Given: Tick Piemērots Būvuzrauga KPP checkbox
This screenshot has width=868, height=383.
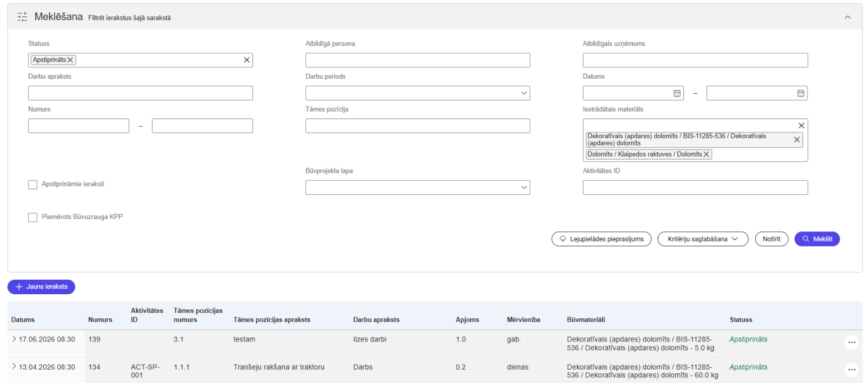Looking at the screenshot, I should (x=33, y=217).
